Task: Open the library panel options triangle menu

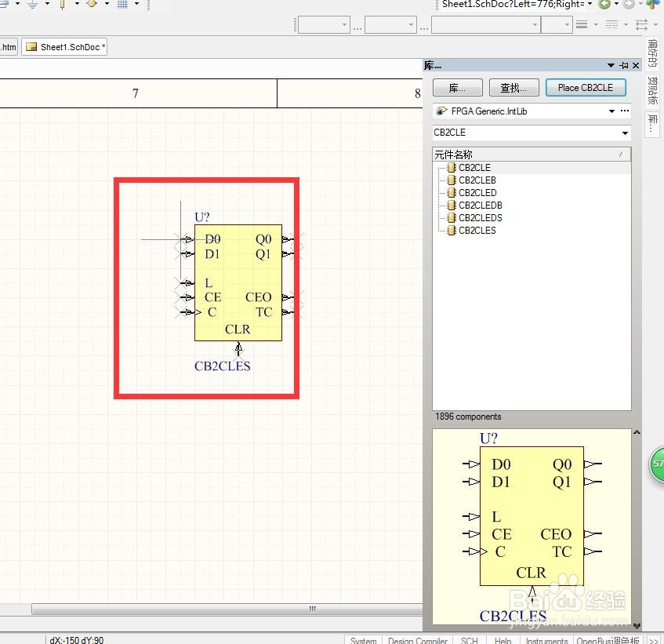Action: pos(611,65)
